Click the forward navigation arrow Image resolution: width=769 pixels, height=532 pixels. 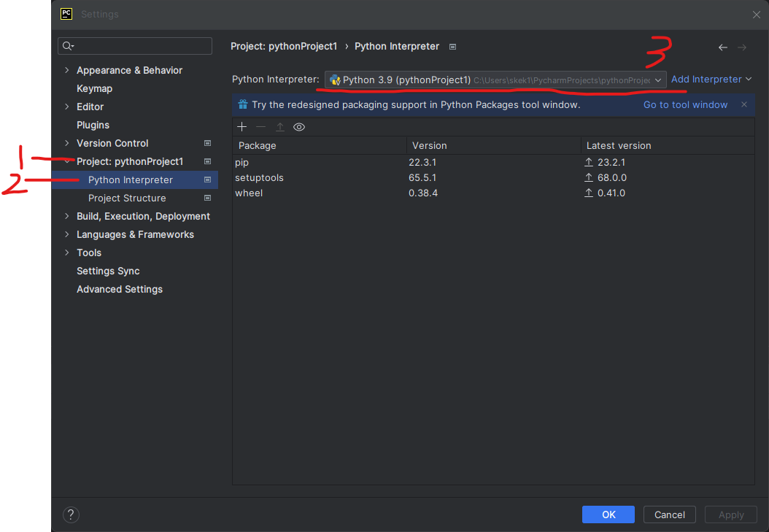742,47
